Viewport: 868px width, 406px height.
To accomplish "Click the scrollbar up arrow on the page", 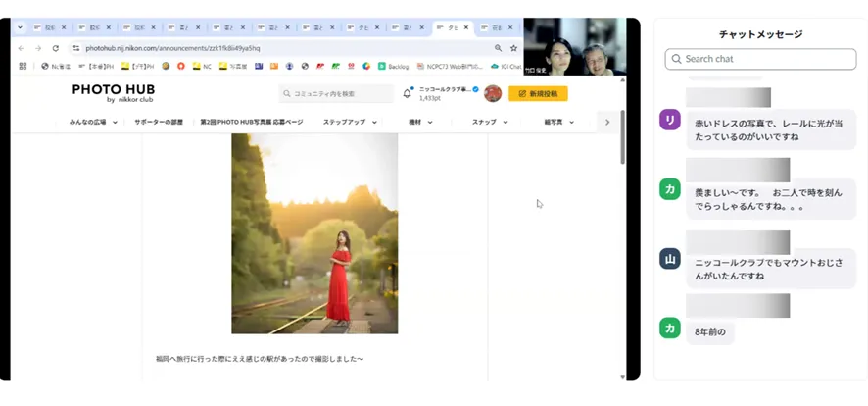I will [622, 79].
